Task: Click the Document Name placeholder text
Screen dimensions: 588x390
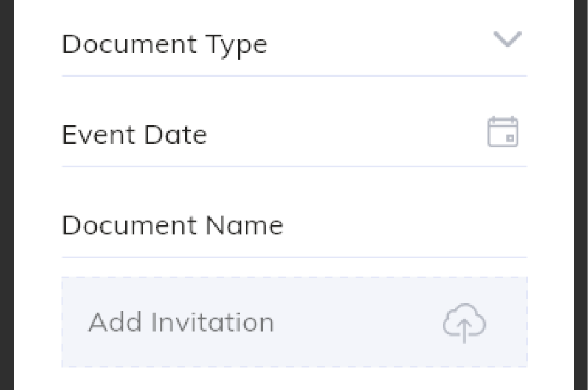Action: click(x=172, y=225)
